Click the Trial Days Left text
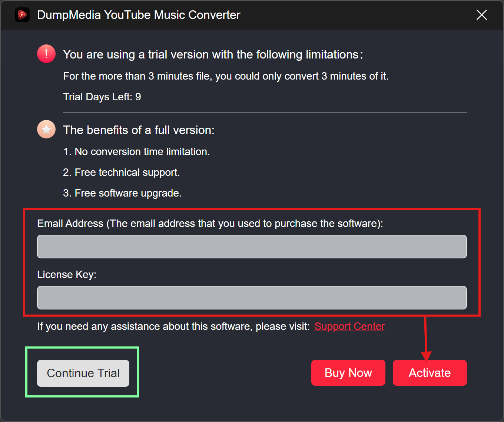Image resolution: width=504 pixels, height=422 pixels. tap(102, 97)
